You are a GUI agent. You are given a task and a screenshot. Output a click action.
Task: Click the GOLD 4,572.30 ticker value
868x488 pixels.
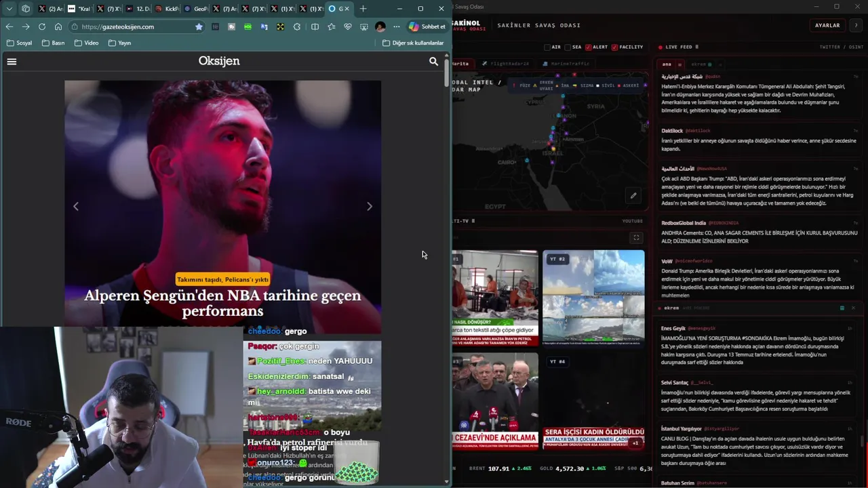pos(568,468)
